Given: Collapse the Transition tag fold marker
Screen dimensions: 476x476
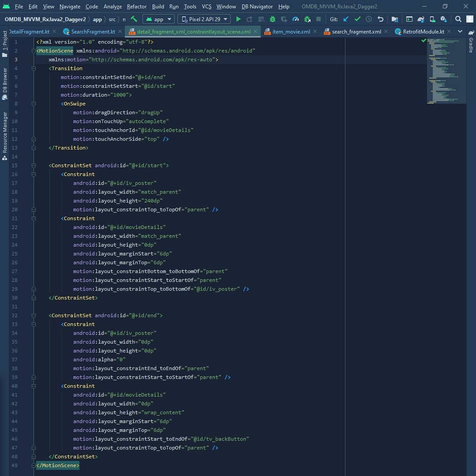Looking at the screenshot, I should coord(34,68).
